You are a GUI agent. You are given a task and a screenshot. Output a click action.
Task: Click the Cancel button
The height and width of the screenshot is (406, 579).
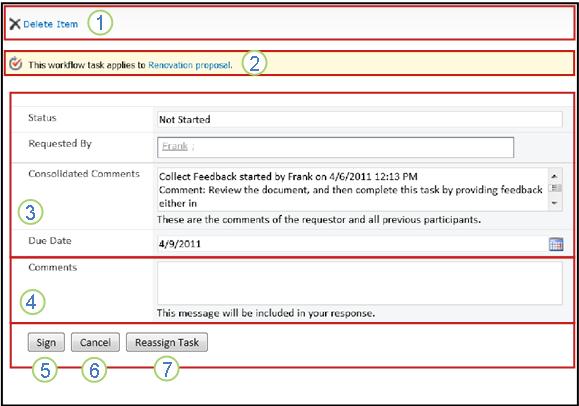click(x=95, y=342)
